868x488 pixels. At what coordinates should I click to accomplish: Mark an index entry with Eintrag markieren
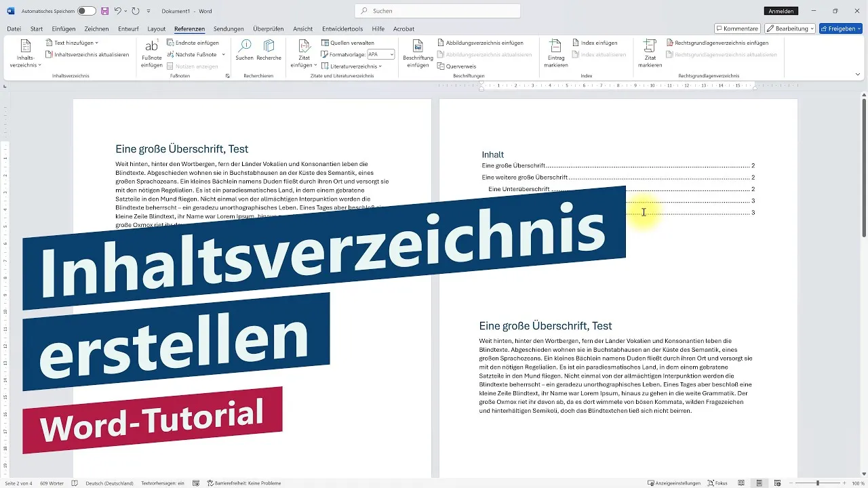(x=555, y=54)
